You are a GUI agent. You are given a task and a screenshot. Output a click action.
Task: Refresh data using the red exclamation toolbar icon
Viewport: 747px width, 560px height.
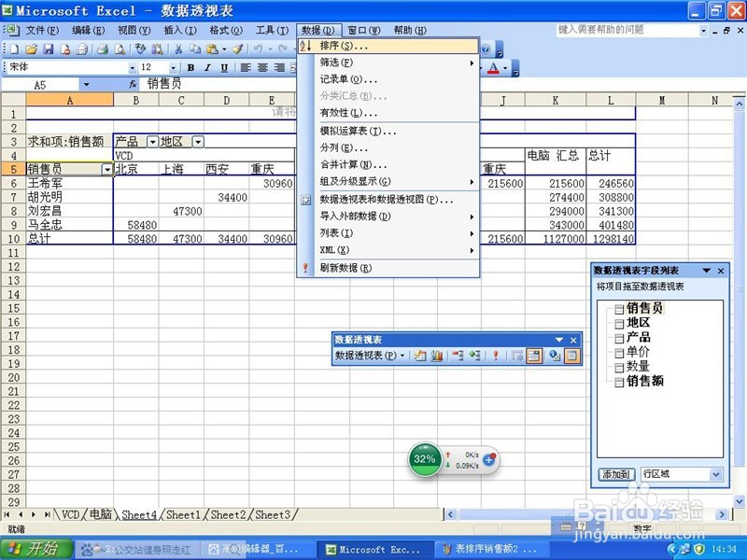click(495, 356)
